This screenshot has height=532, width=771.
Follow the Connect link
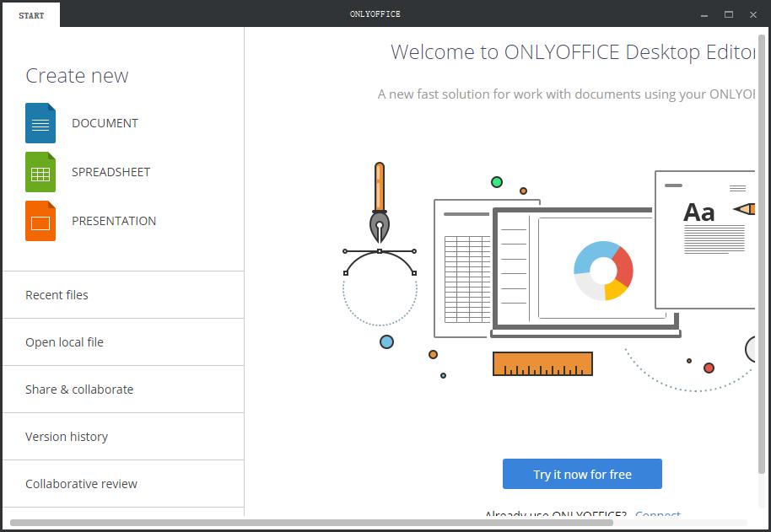(659, 515)
